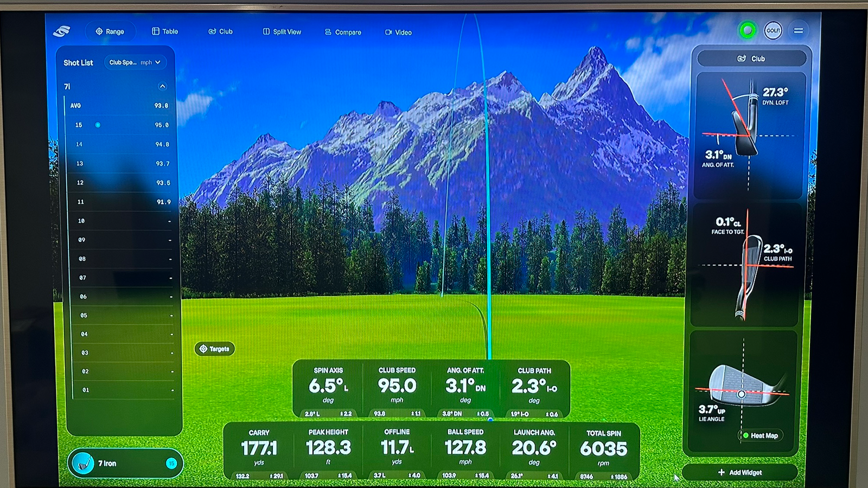Select empty shot row 01
The height and width of the screenshot is (488, 868).
(x=123, y=390)
